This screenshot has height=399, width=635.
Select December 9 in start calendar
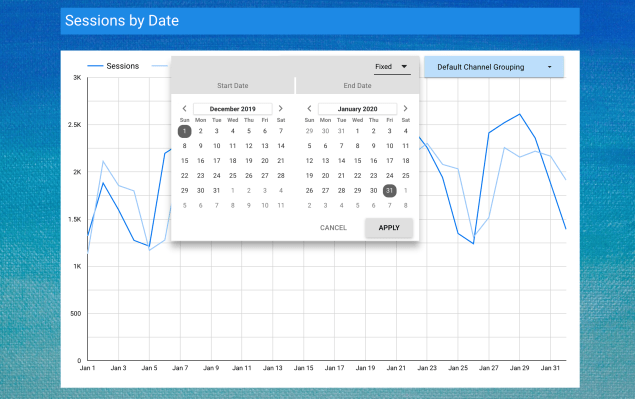coord(200,146)
